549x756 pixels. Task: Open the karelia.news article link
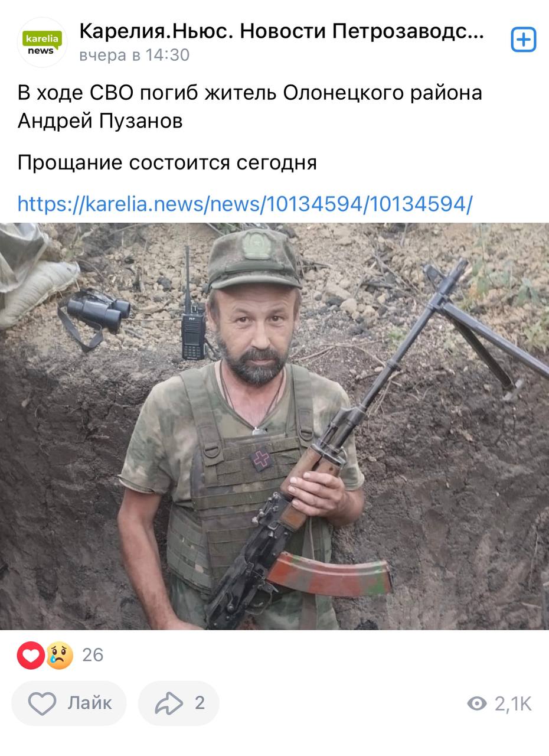(x=245, y=204)
